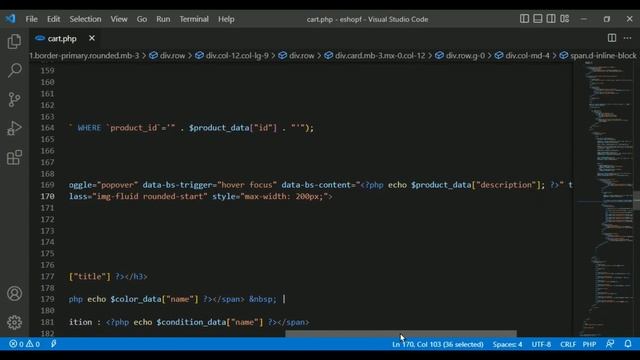Viewport: 640px width, 360px height.
Task: Expand breadcrumb span.d-inline-block
Action: (598, 56)
